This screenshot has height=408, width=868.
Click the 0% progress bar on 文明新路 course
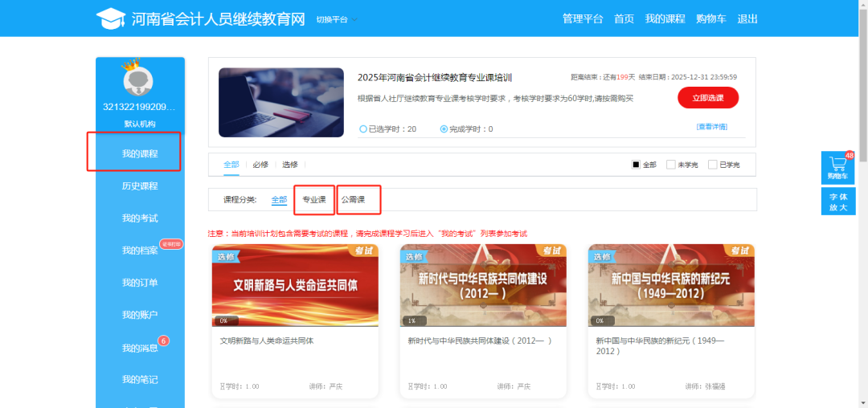[x=295, y=320]
